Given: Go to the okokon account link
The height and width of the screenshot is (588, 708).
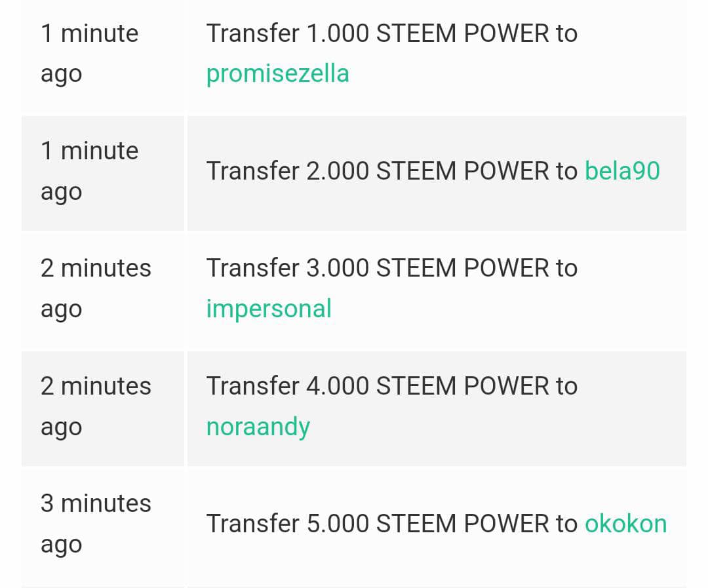Looking at the screenshot, I should (625, 524).
